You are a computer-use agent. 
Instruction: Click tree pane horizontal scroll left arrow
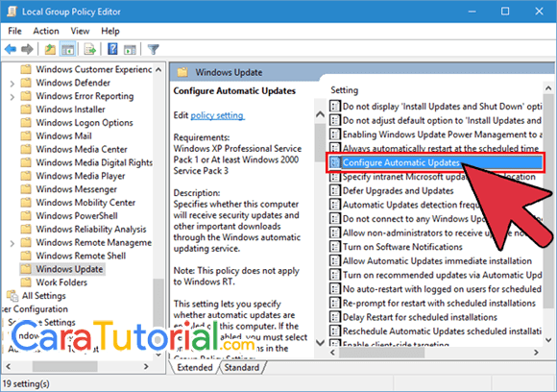[9, 366]
